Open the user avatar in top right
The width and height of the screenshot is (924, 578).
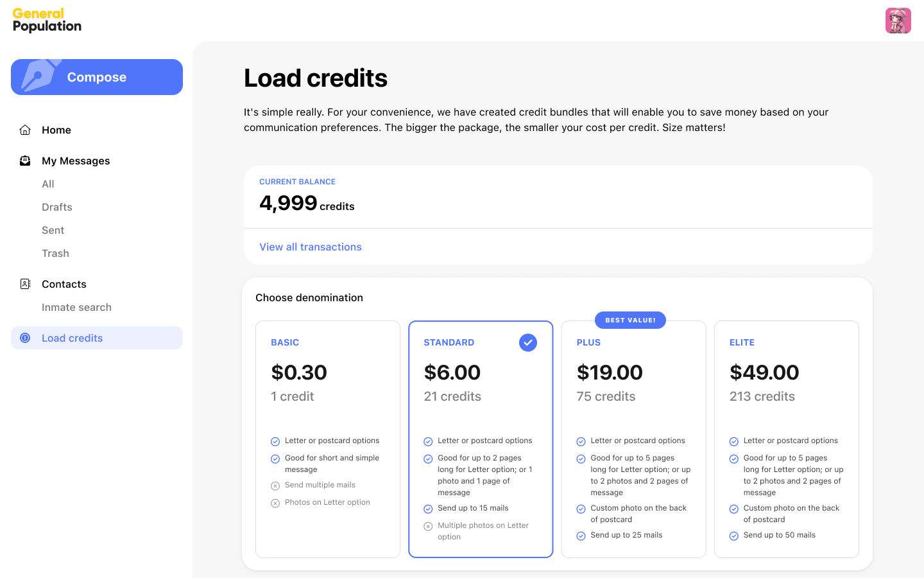coord(898,21)
